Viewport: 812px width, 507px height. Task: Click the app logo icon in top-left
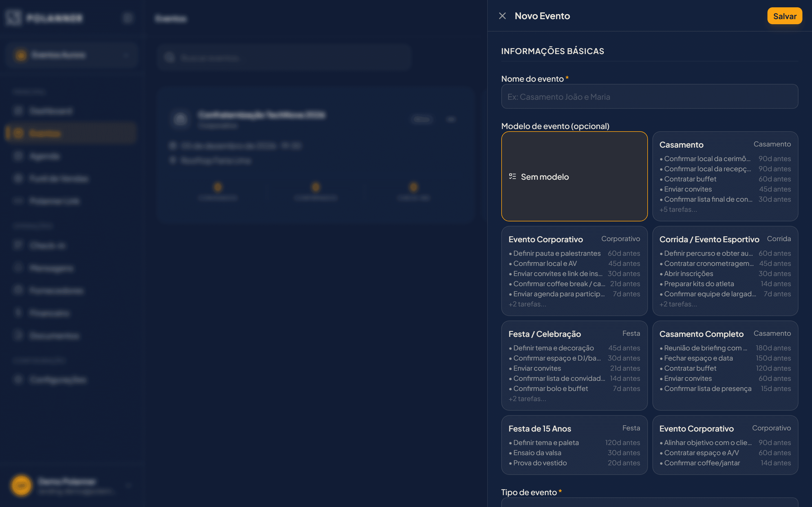click(14, 17)
